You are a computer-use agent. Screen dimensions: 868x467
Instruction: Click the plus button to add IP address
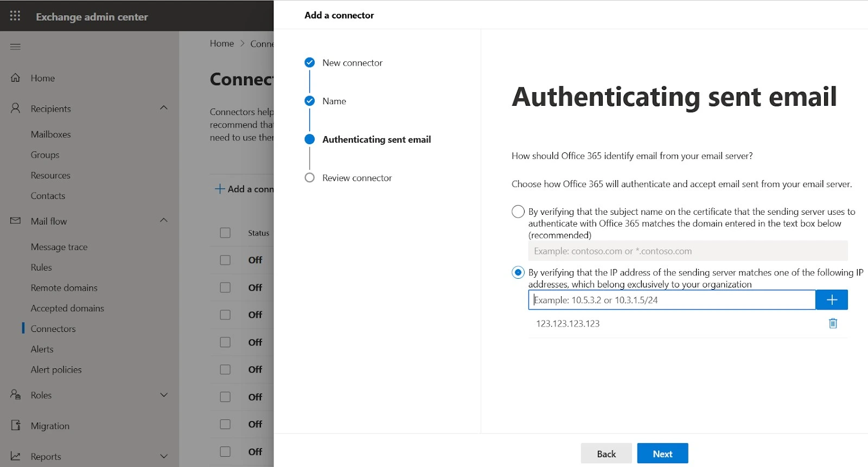click(832, 300)
